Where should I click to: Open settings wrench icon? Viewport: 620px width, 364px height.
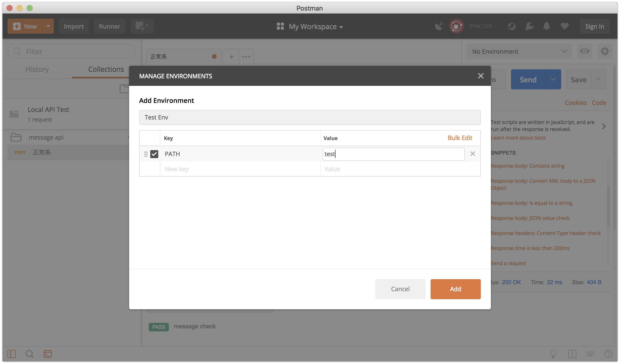click(529, 26)
